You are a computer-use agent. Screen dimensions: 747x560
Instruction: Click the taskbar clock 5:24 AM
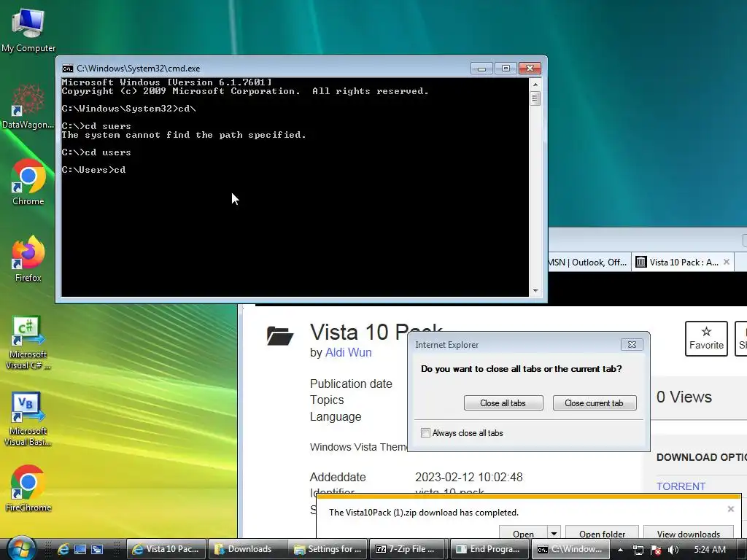click(x=709, y=550)
